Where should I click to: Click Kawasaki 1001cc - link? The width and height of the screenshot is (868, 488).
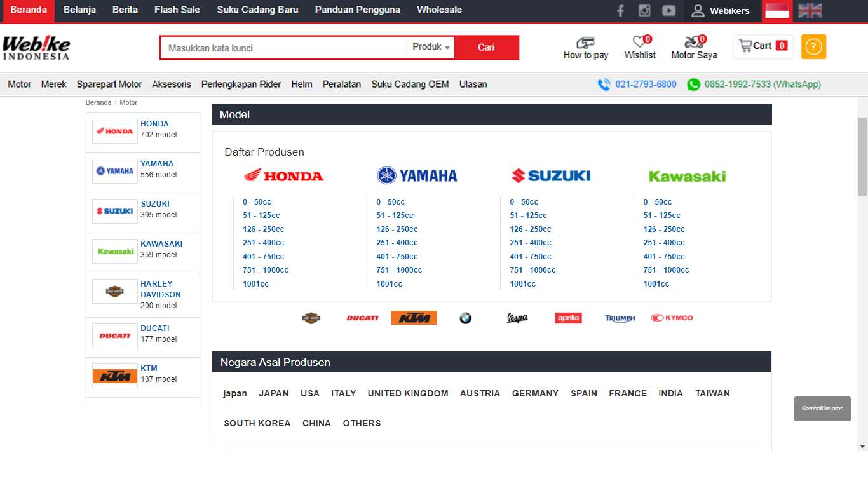658,284
